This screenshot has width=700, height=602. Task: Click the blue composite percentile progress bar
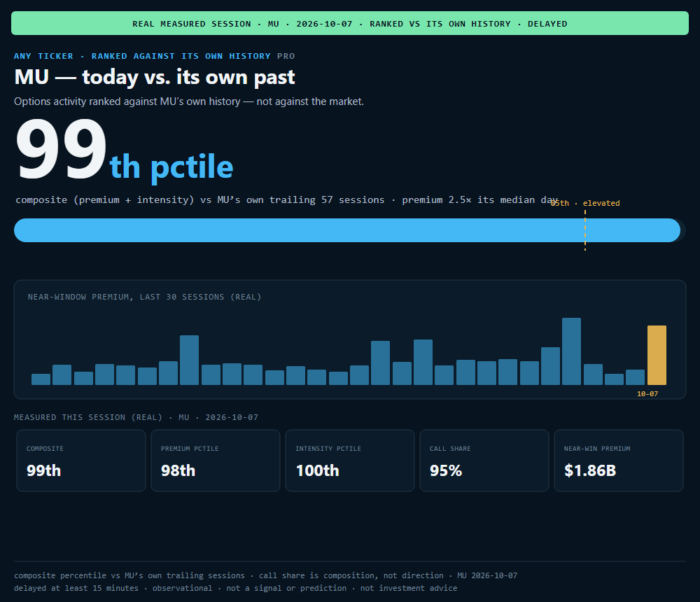pyautogui.click(x=347, y=230)
